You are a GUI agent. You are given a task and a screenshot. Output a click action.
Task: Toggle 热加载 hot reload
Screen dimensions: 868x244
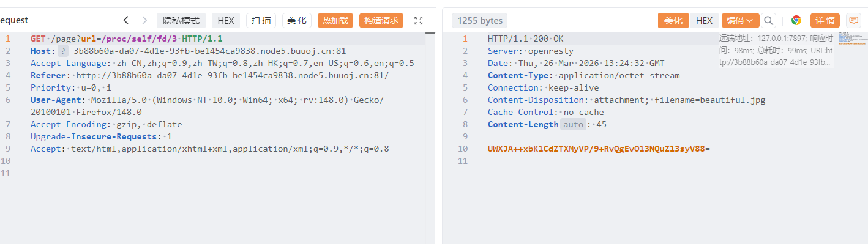click(x=335, y=20)
